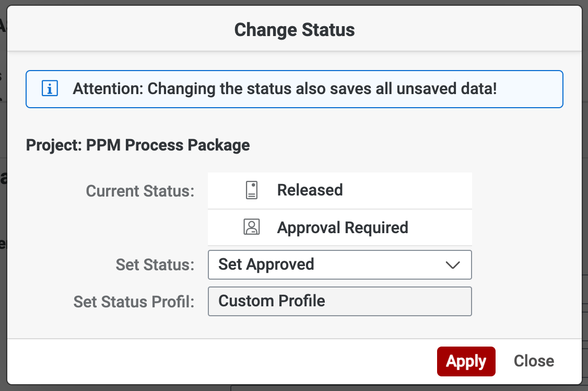Open the Set Approved combo box
The image size is (588, 391).
point(339,264)
